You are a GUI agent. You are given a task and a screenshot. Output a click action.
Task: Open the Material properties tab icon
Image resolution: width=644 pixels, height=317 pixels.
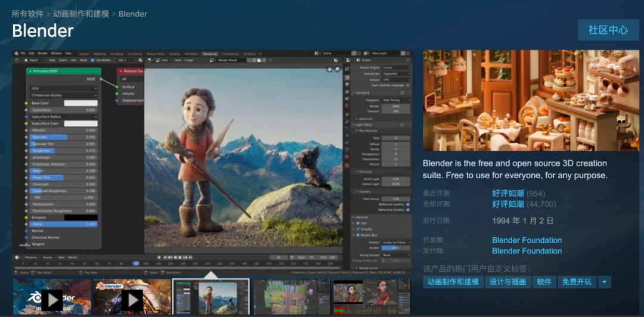347,156
